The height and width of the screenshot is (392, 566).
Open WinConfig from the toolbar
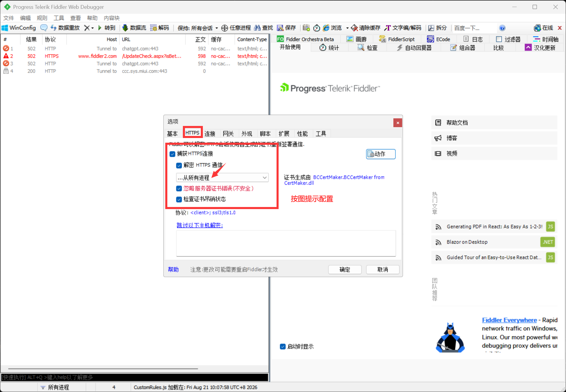coord(19,28)
